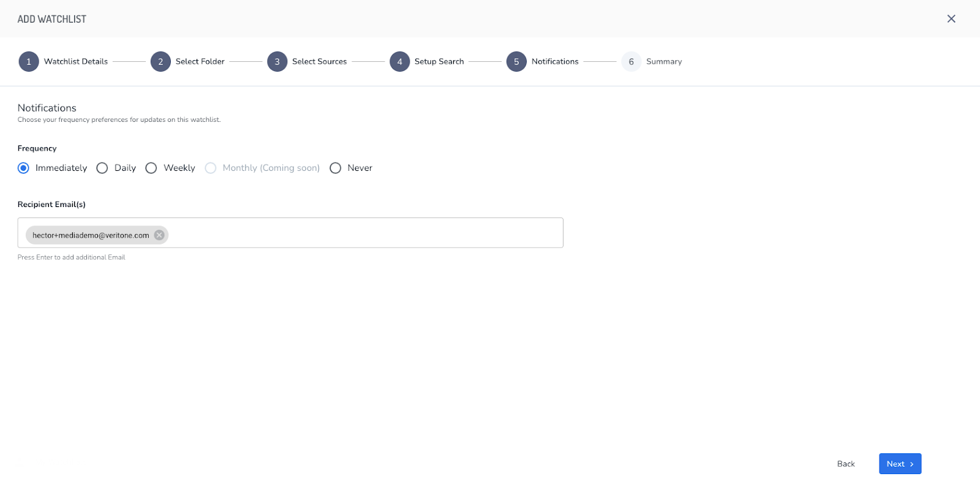Close the Add Watchlist dialog
The width and height of the screenshot is (980, 487).
951,18
